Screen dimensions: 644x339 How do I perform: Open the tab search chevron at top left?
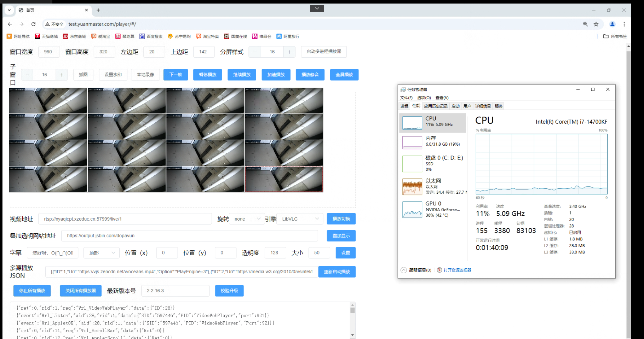pyautogui.click(x=9, y=10)
